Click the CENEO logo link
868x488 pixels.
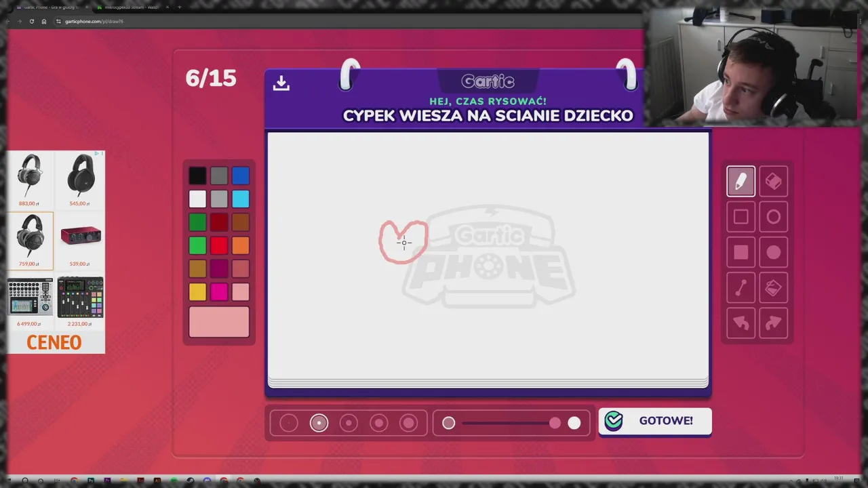click(54, 342)
